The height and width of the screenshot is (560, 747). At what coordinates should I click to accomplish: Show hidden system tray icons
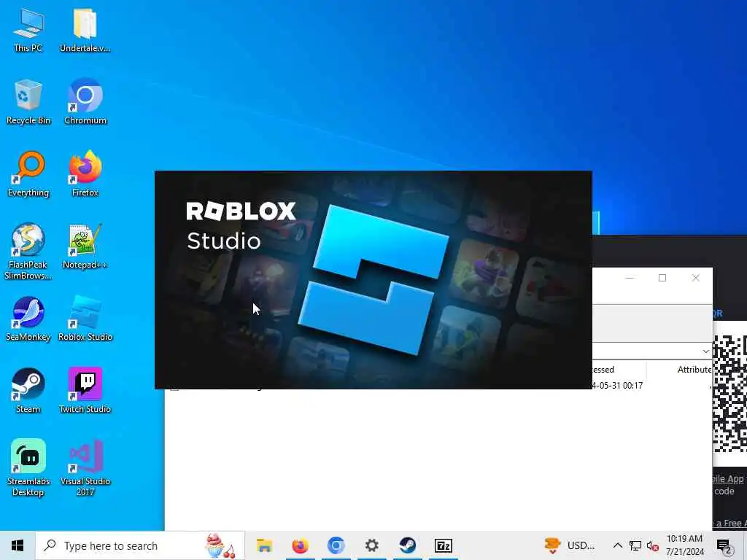[617, 545]
